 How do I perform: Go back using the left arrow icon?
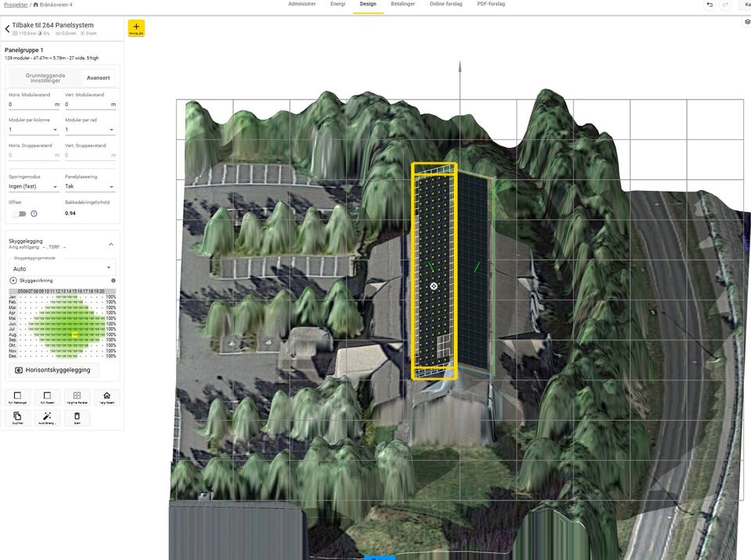(8, 29)
